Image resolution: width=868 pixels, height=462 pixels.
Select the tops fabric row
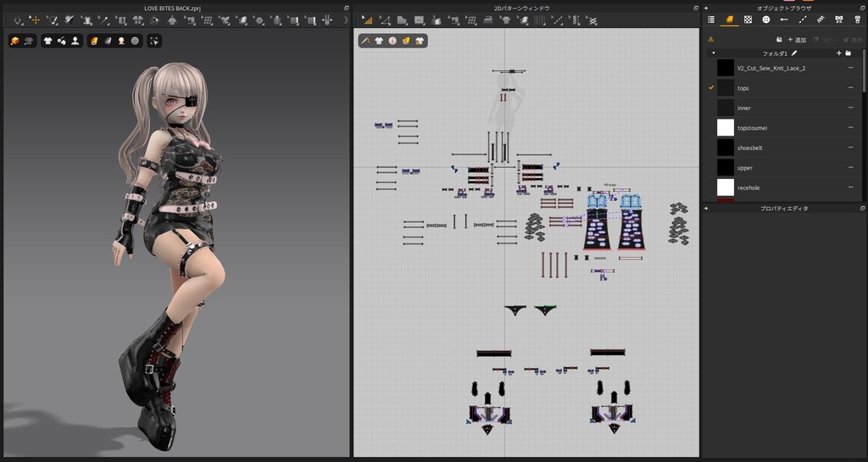click(x=784, y=88)
